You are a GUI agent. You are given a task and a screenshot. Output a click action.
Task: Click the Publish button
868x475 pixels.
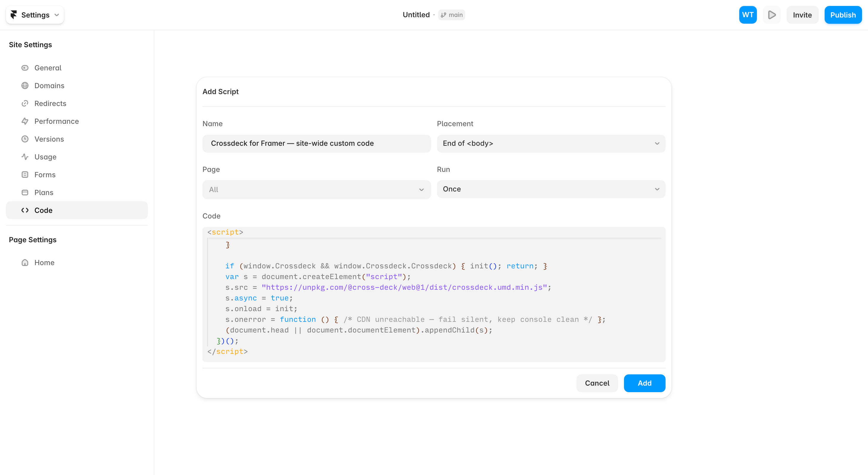click(843, 15)
